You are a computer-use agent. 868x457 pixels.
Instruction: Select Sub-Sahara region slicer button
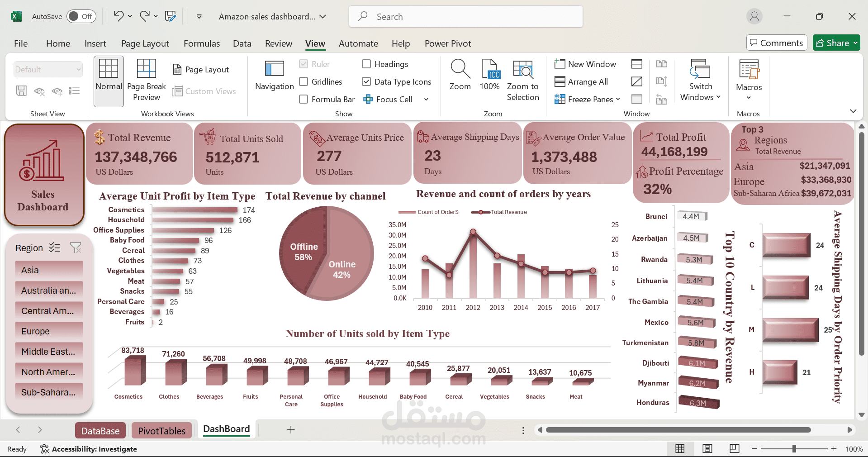[49, 392]
